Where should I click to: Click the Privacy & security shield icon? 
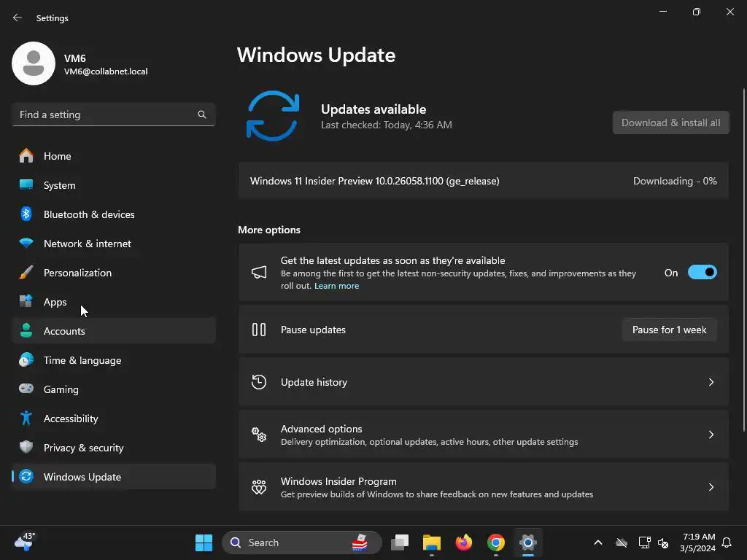(x=26, y=447)
